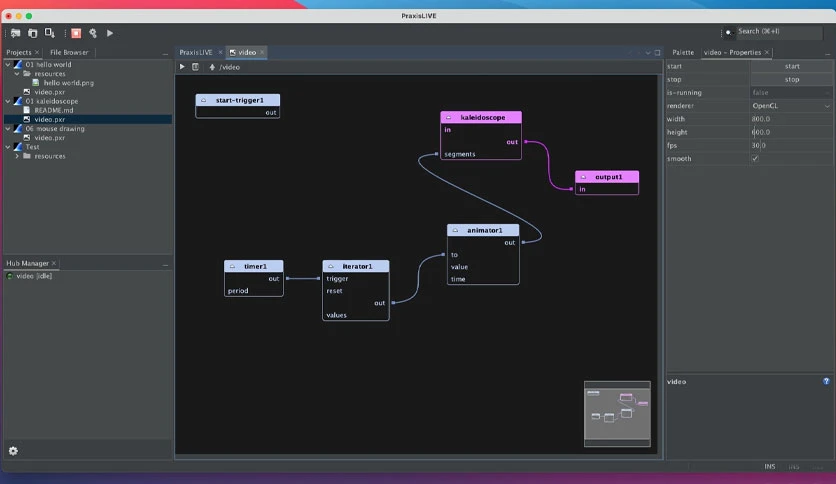Switch to the File Browser tab
Image resolution: width=836 pixels, height=484 pixels.
[x=69, y=52]
